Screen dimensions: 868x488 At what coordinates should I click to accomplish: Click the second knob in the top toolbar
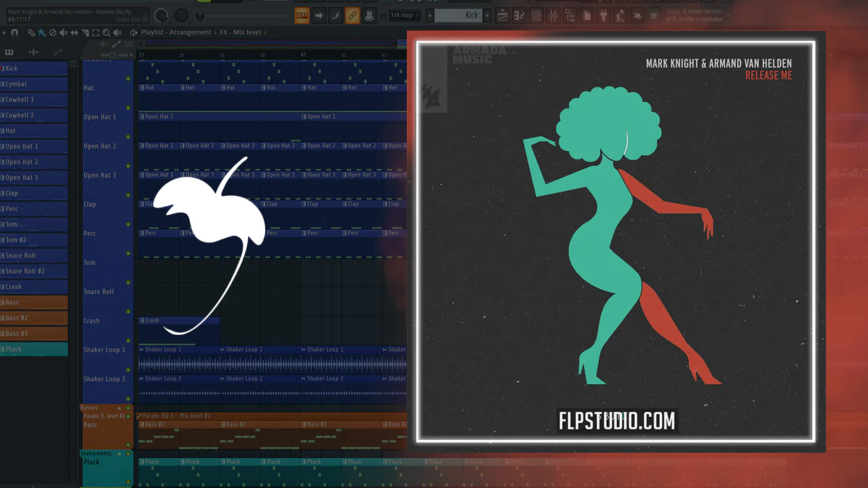[x=181, y=15]
